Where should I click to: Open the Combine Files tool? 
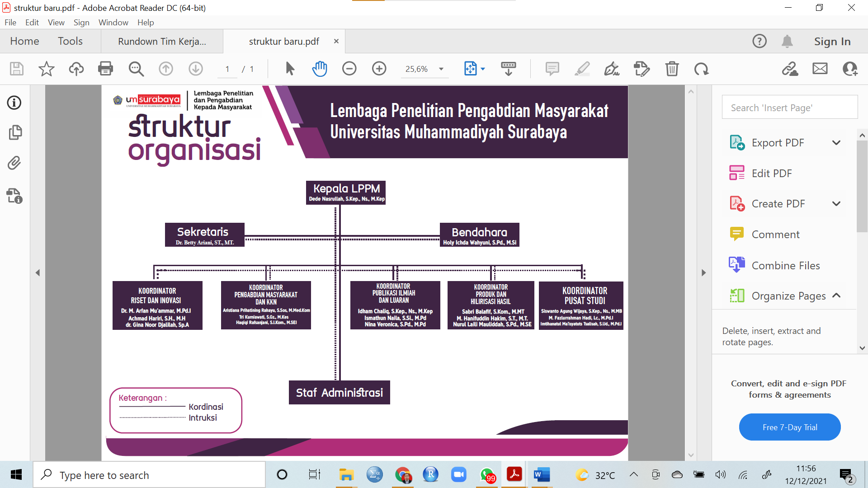click(x=786, y=266)
